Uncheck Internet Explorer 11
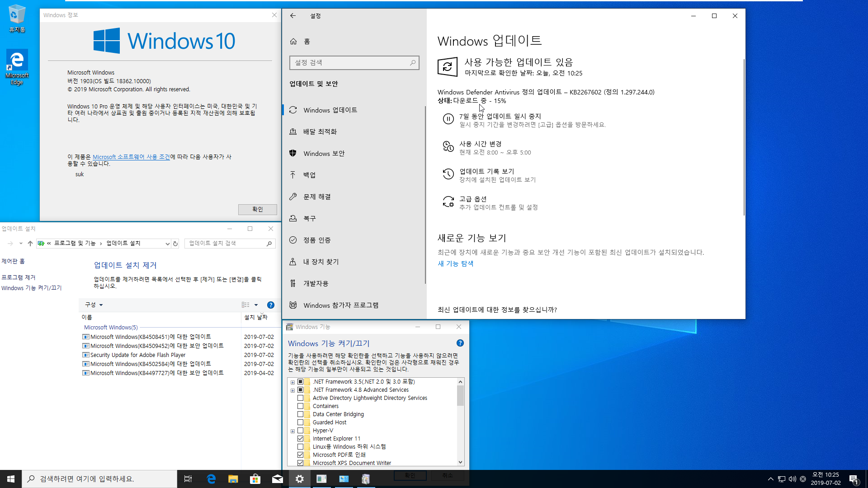This screenshot has width=868, height=488. [300, 439]
